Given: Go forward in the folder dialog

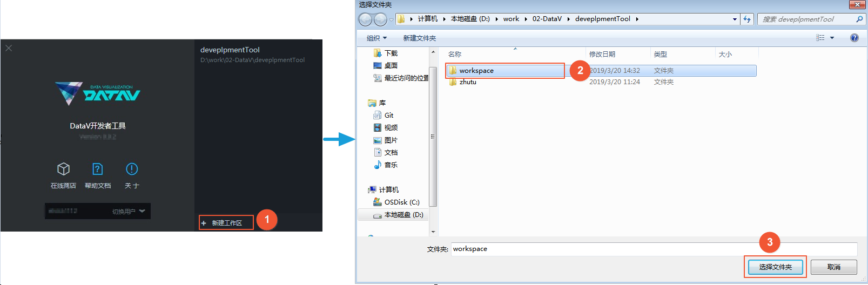Looking at the screenshot, I should [380, 19].
